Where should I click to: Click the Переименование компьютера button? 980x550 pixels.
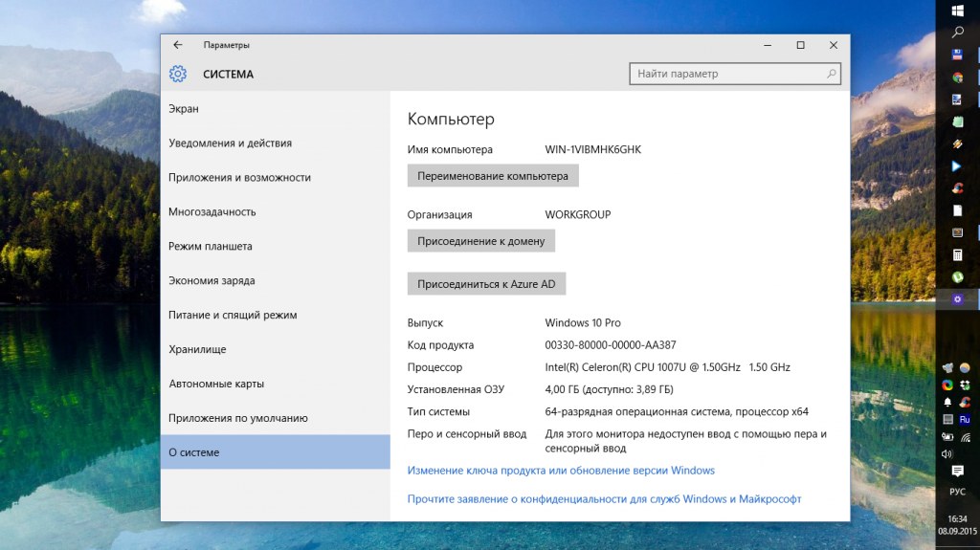pyautogui.click(x=493, y=176)
